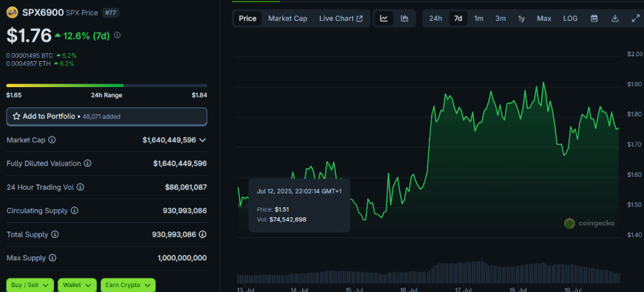The image size is (644, 292).
Task: Click the 0.0004957 ETH price text
Action: coord(28,64)
